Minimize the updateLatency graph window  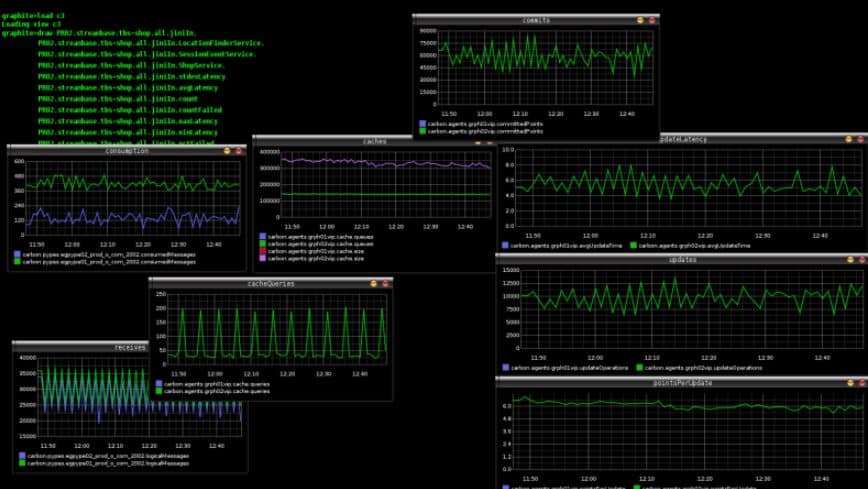849,139
